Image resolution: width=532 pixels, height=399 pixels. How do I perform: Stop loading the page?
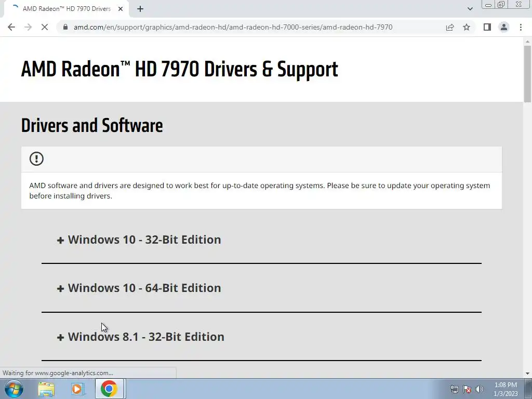(x=45, y=27)
